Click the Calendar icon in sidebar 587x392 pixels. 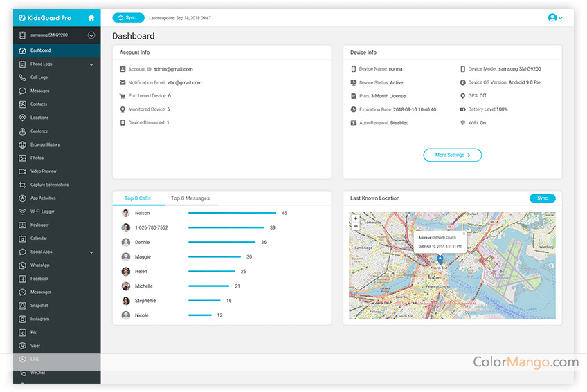coord(22,239)
